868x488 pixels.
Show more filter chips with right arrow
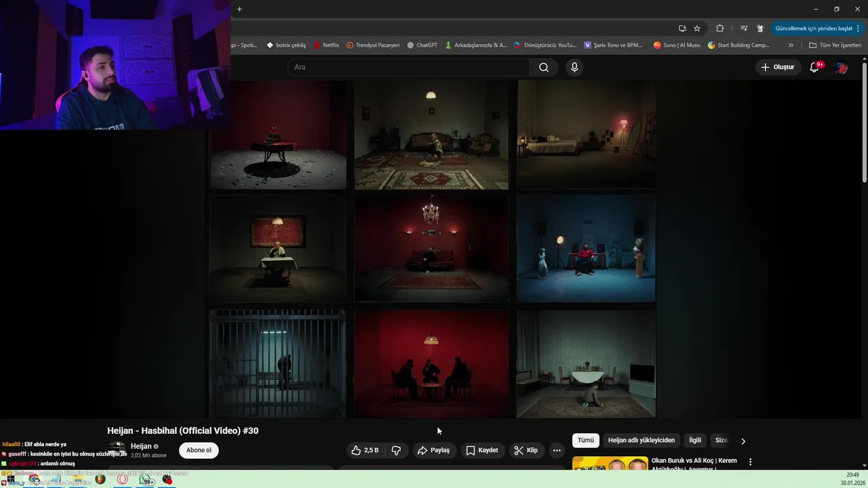pyautogui.click(x=743, y=441)
